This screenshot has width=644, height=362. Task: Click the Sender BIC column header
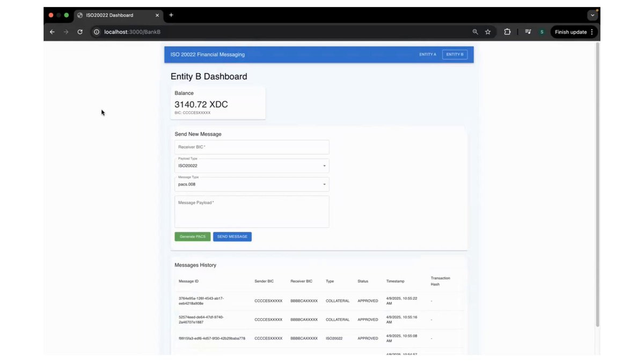pos(264,281)
